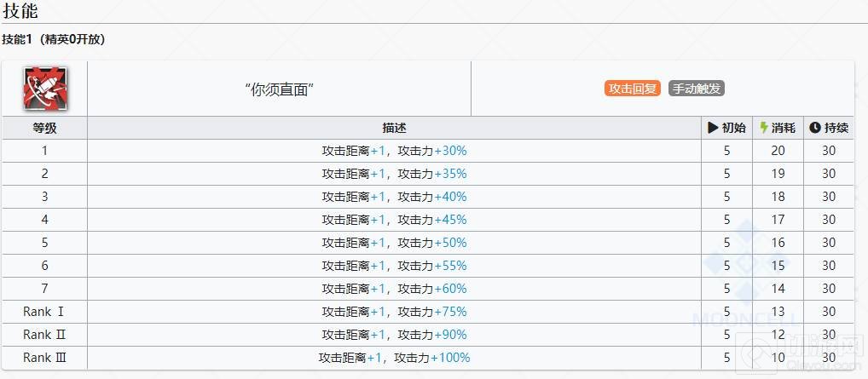This screenshot has width=868, height=379.
Task: Click the Rank Ⅱ level cell
Action: coord(44,335)
